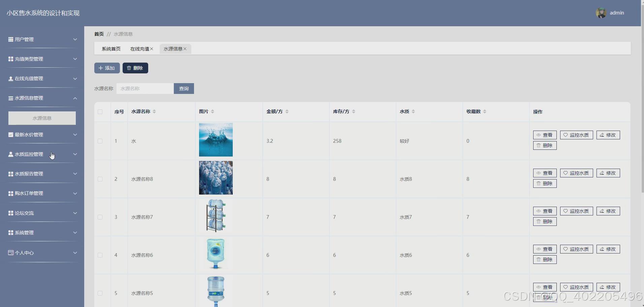Focus the 水源名称 search input
This screenshot has height=307, width=644.
pyautogui.click(x=145, y=89)
